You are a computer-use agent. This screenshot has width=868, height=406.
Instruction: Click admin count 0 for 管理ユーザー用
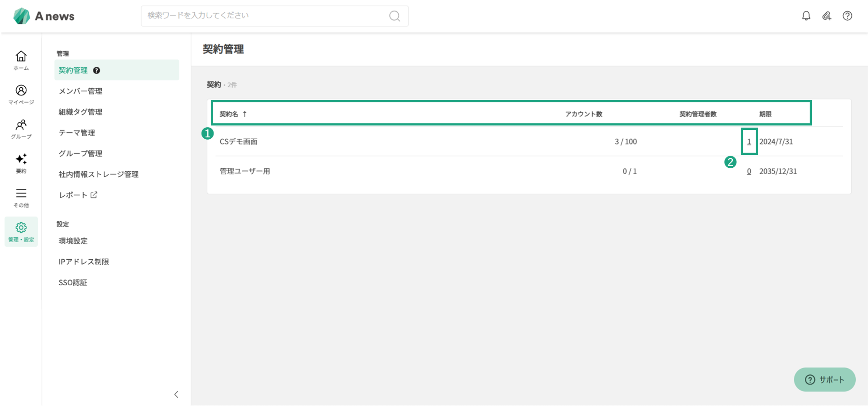749,171
